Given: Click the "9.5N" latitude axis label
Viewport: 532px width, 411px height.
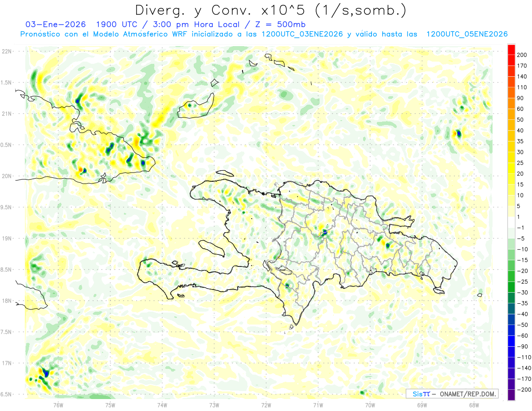Looking at the screenshot, I should click(6, 207).
